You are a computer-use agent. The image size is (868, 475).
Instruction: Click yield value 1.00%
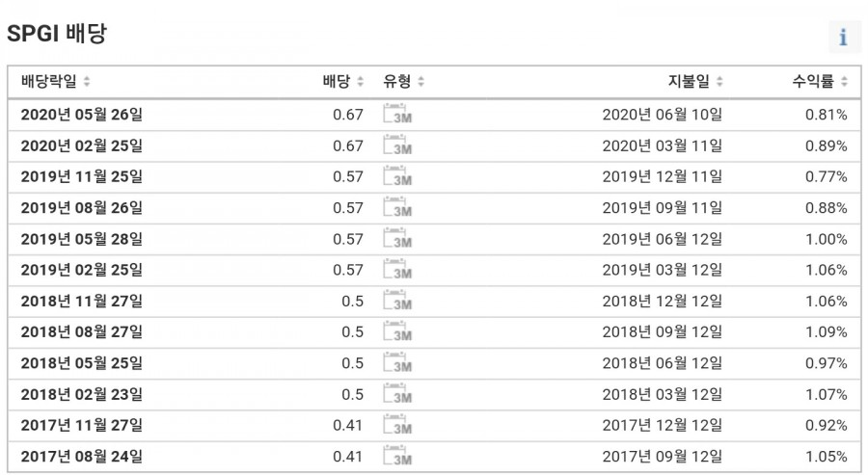(x=826, y=239)
